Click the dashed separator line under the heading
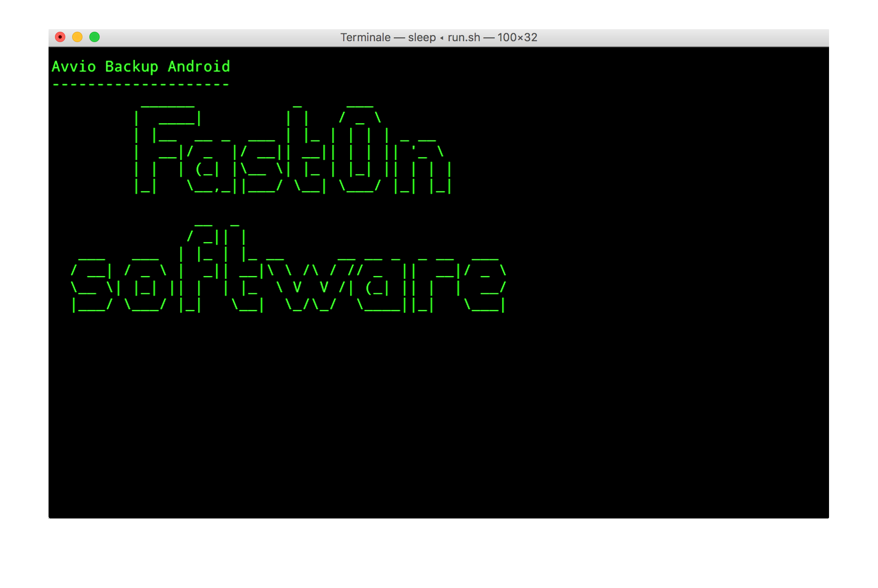This screenshot has height=588, width=878. (140, 85)
